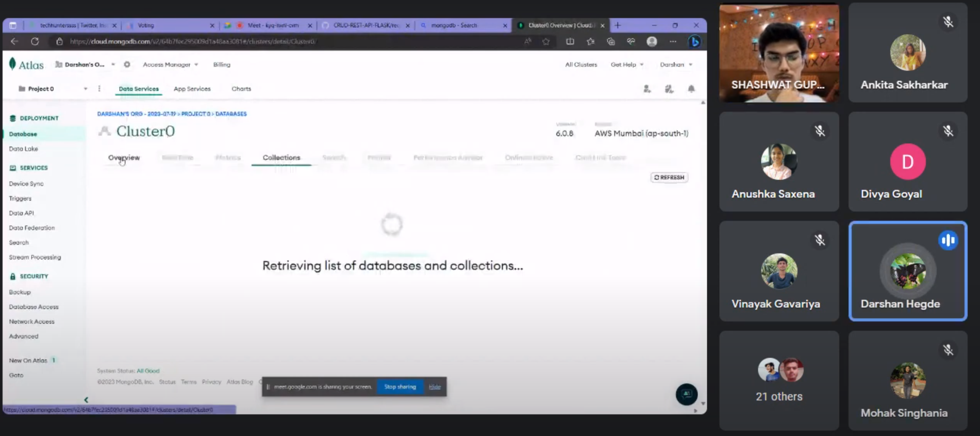Close the Voting tab

point(212,25)
